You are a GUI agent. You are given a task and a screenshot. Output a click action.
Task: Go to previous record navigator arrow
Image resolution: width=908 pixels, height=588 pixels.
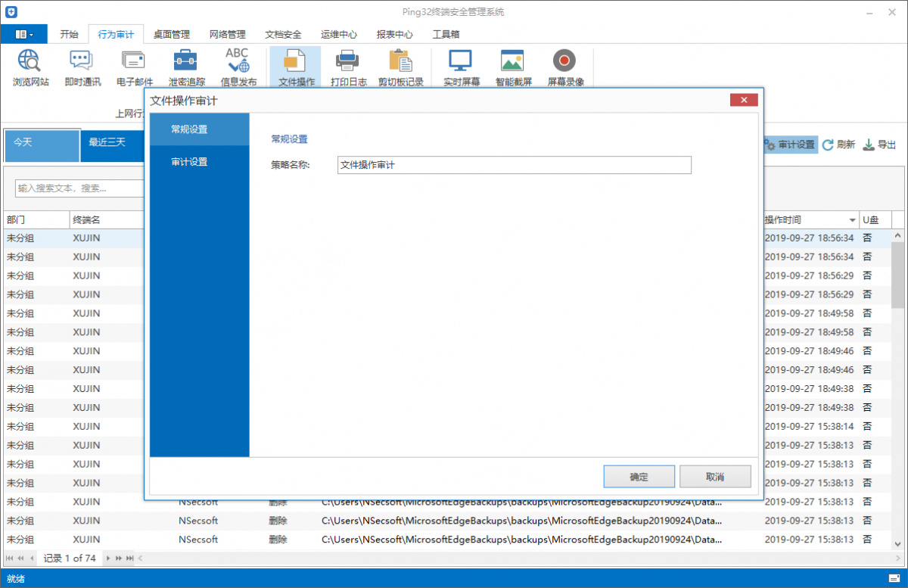(x=32, y=558)
